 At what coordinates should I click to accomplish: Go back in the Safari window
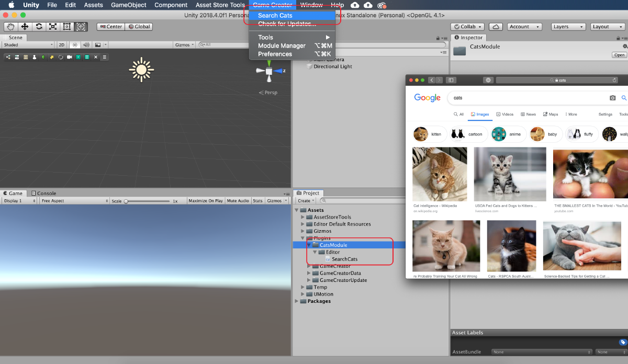(x=432, y=80)
